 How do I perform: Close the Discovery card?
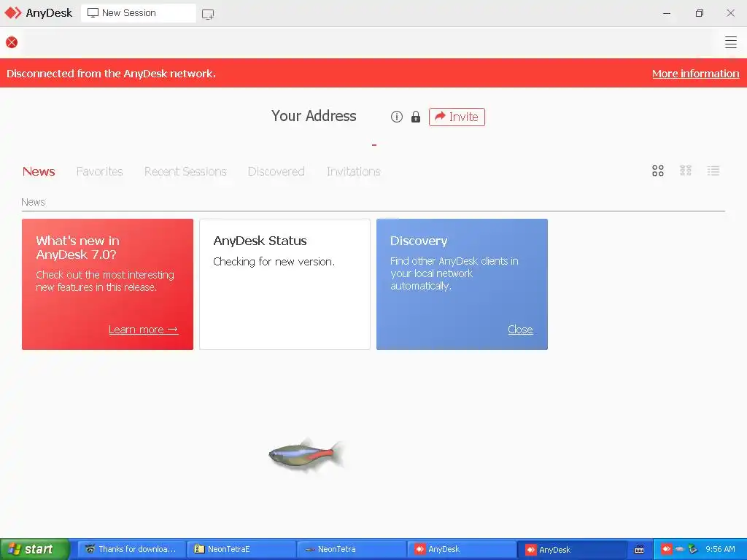(x=519, y=330)
